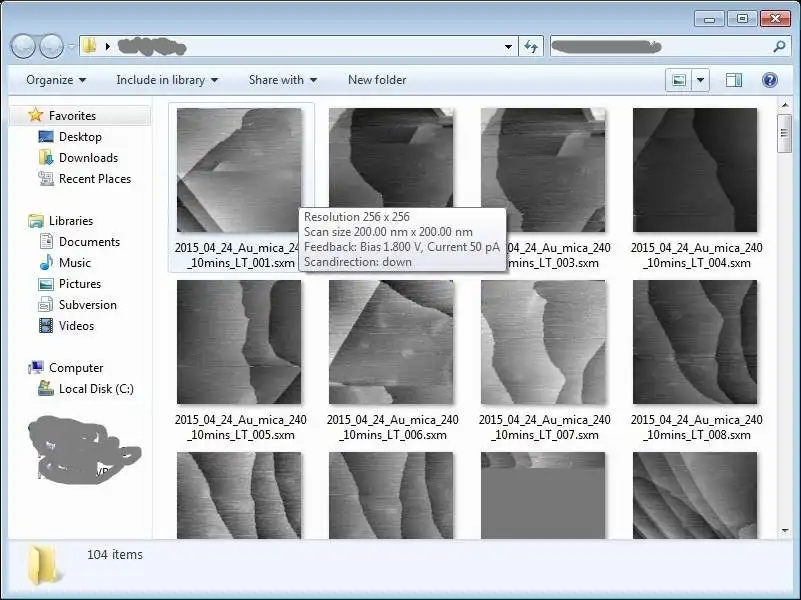The height and width of the screenshot is (600, 801).
Task: Select Documents label under Libraries
Action: [x=89, y=241]
